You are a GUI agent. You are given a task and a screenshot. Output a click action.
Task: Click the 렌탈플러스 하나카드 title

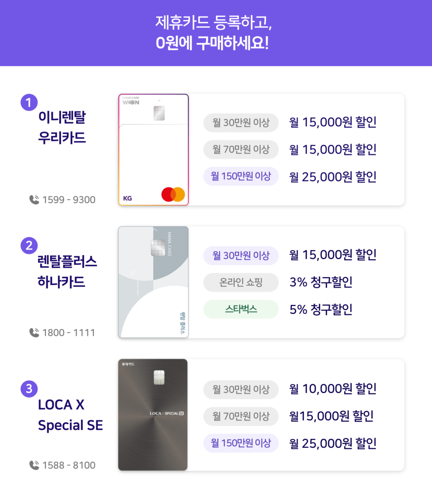coord(67,271)
